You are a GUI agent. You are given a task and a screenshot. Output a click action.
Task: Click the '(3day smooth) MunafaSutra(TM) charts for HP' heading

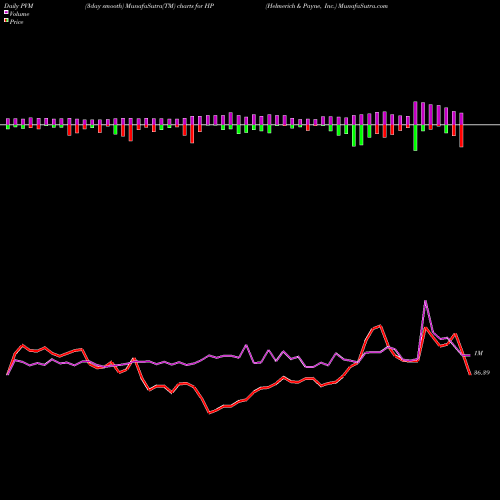(149, 6)
